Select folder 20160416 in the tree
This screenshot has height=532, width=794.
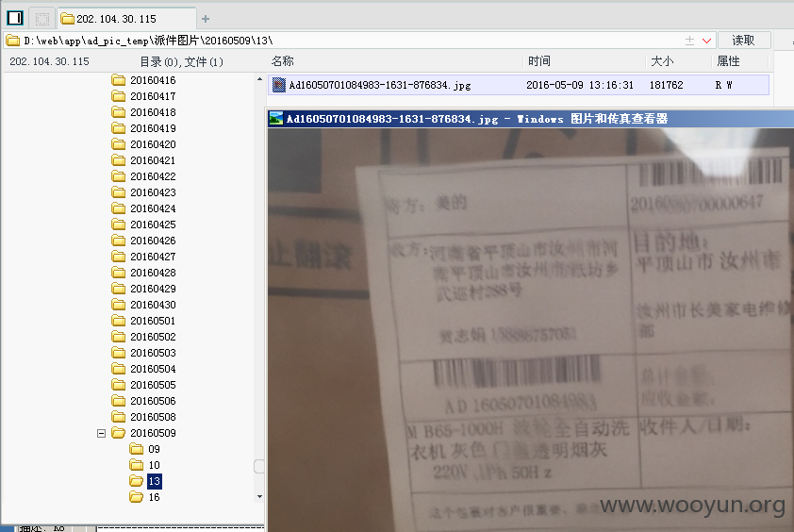pyautogui.click(x=153, y=80)
